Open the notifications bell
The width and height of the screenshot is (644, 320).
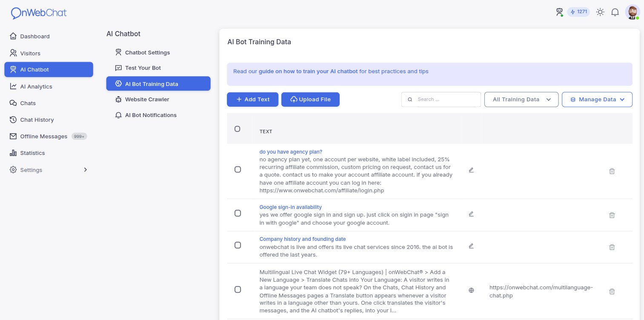click(615, 12)
